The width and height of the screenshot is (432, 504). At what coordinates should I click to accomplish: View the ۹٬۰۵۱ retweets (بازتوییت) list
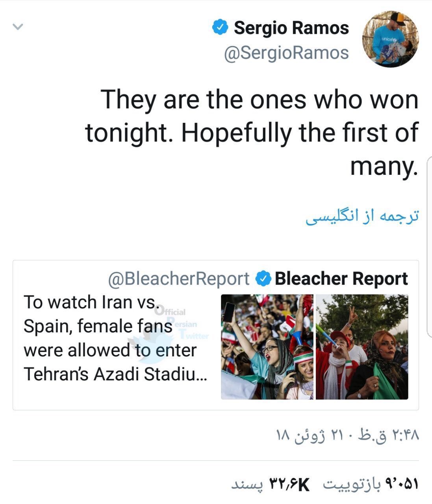[x=370, y=484]
